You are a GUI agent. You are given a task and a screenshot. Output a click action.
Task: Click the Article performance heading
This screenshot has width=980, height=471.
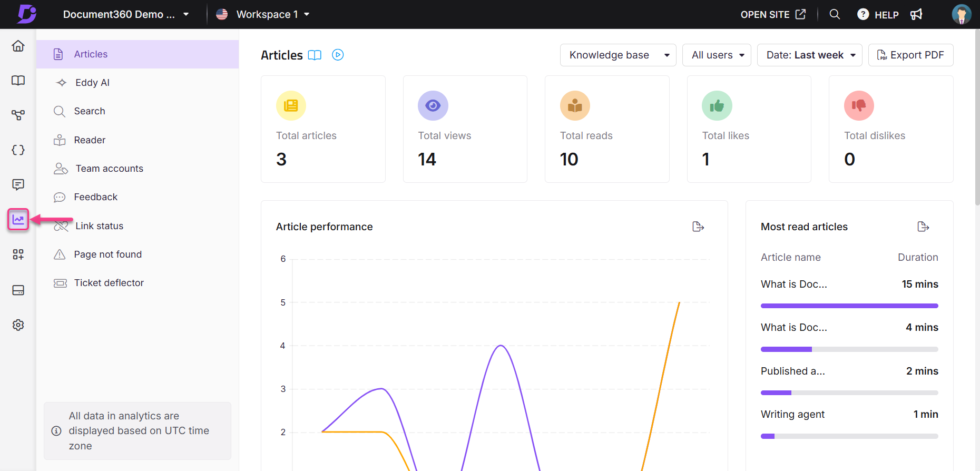tap(324, 227)
